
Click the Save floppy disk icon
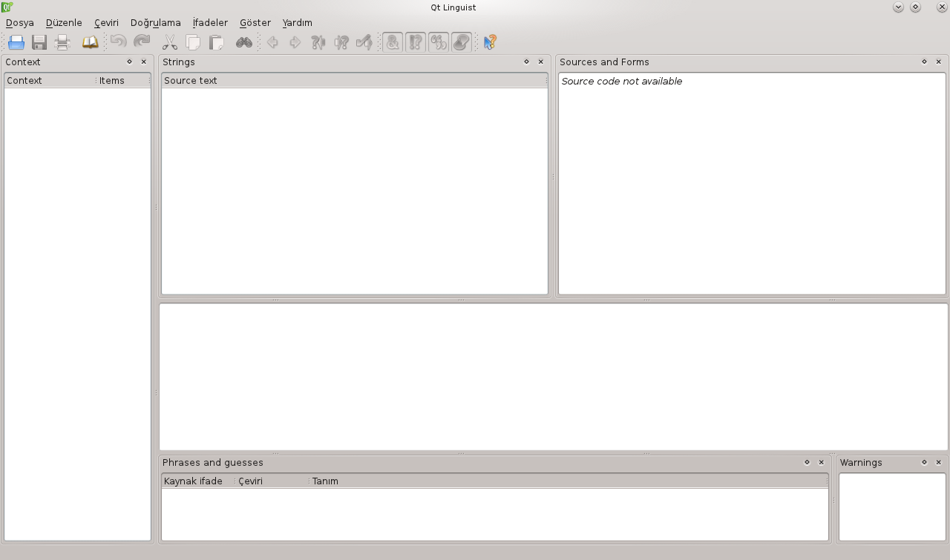coord(39,42)
